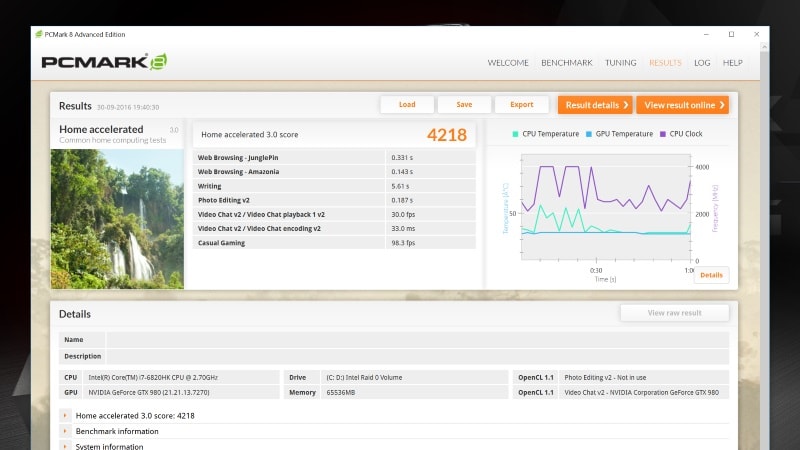Click the graph Details button
800x450 pixels.
[x=711, y=275]
